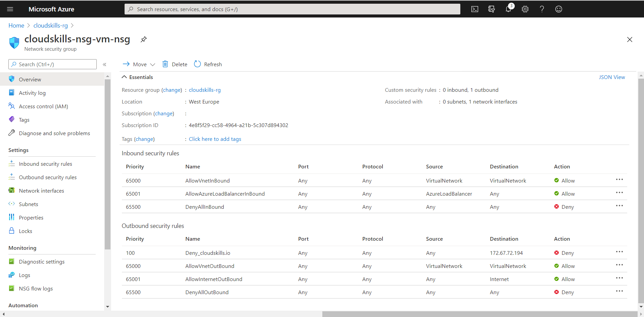Open JSON View link
Screen dimensions: 644x317
point(611,77)
